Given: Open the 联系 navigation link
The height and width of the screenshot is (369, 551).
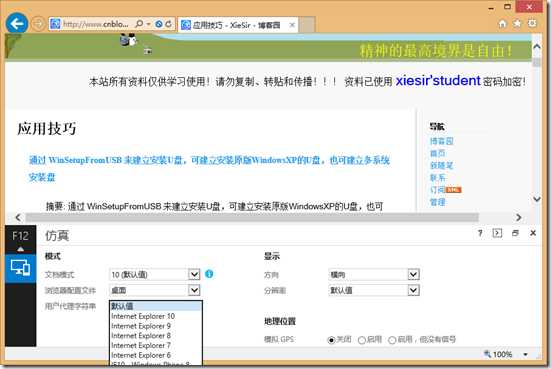Looking at the screenshot, I should (437, 178).
